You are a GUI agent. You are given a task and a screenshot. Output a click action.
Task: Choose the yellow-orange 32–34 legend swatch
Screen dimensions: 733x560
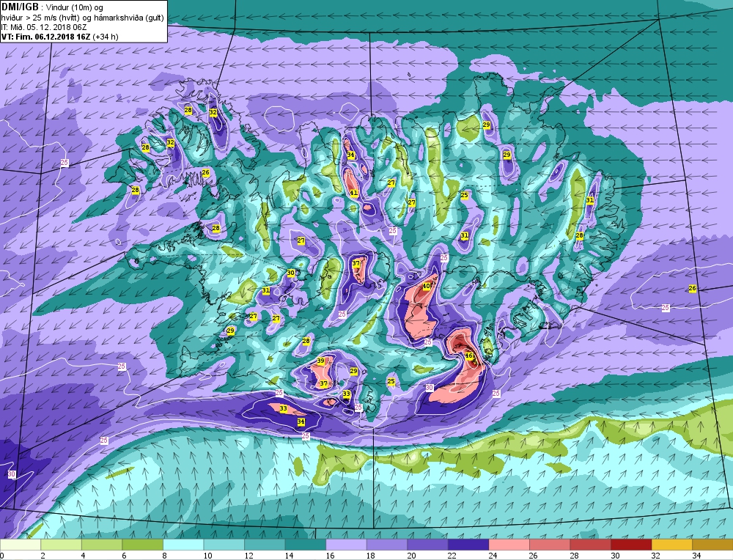point(671,545)
